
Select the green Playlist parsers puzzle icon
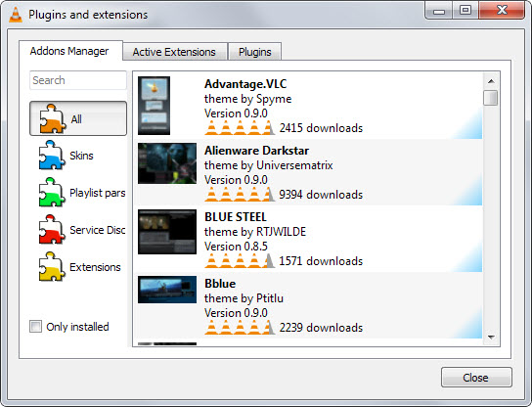pos(52,192)
